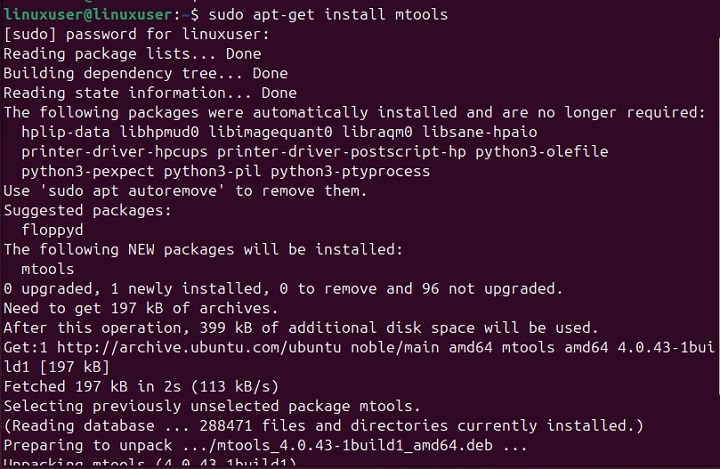This screenshot has width=720, height=469.
Task: Click the 'Reading package lists... Done' line
Action: [132, 54]
